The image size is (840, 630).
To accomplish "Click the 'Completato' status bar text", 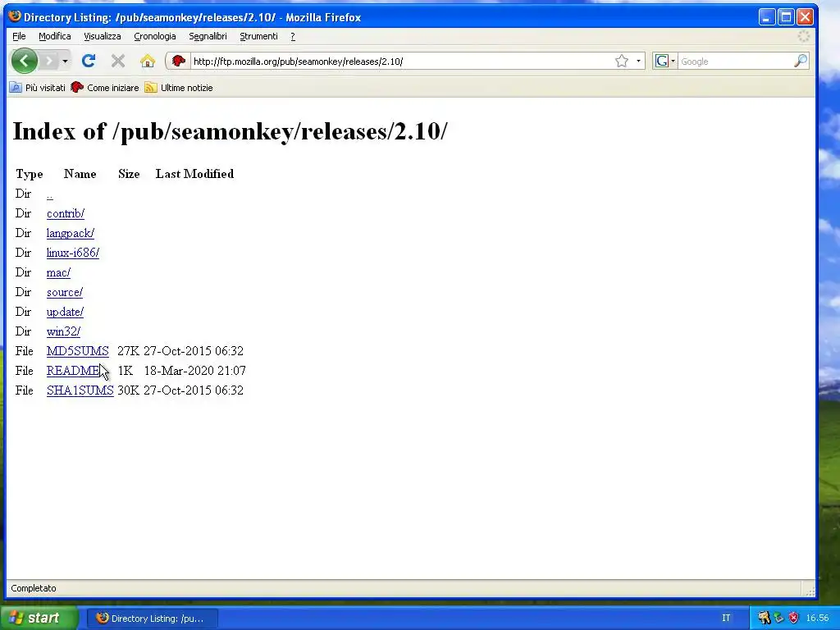I will click(x=33, y=587).
